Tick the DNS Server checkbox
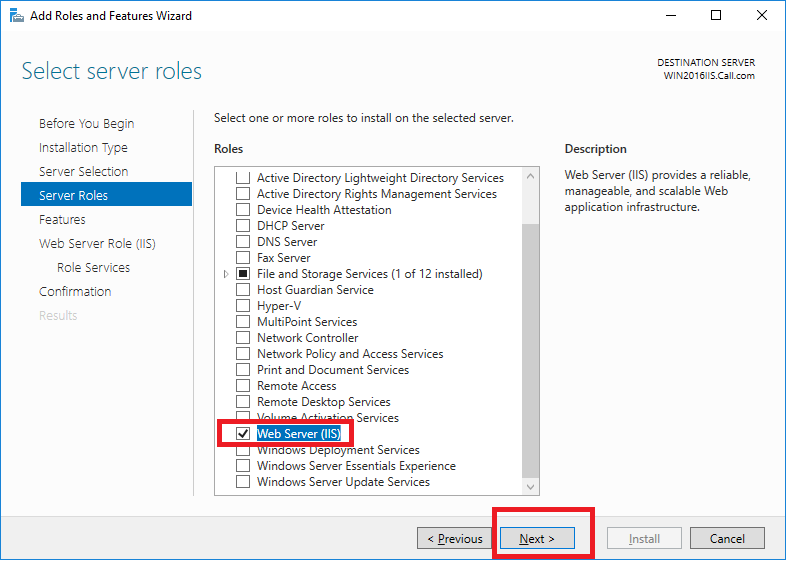This screenshot has height=561, width=786. click(243, 242)
